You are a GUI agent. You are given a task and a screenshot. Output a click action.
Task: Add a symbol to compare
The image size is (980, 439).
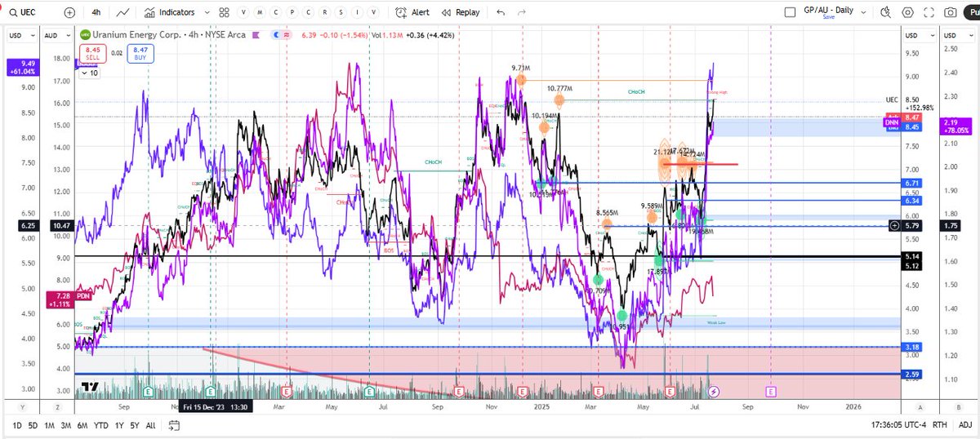click(x=69, y=12)
